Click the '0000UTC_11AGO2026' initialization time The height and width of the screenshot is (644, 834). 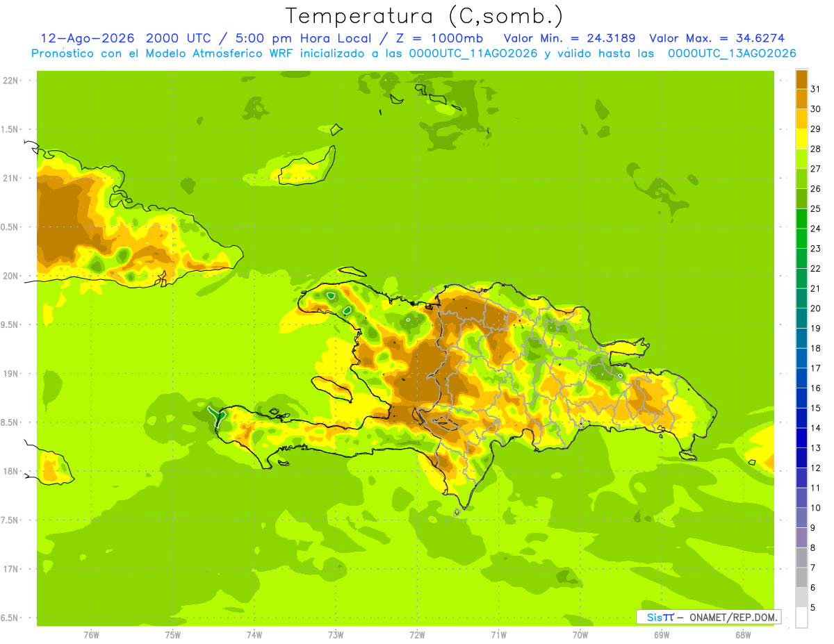(474, 53)
